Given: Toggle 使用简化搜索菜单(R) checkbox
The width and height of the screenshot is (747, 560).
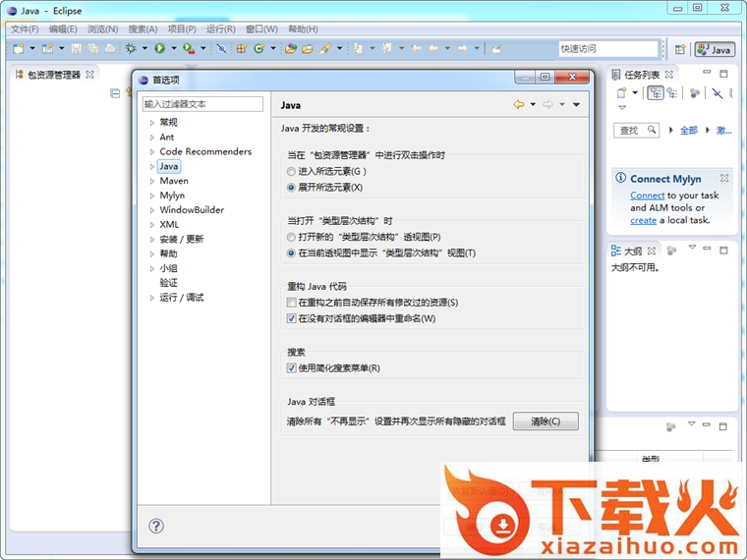Looking at the screenshot, I should coord(292,368).
